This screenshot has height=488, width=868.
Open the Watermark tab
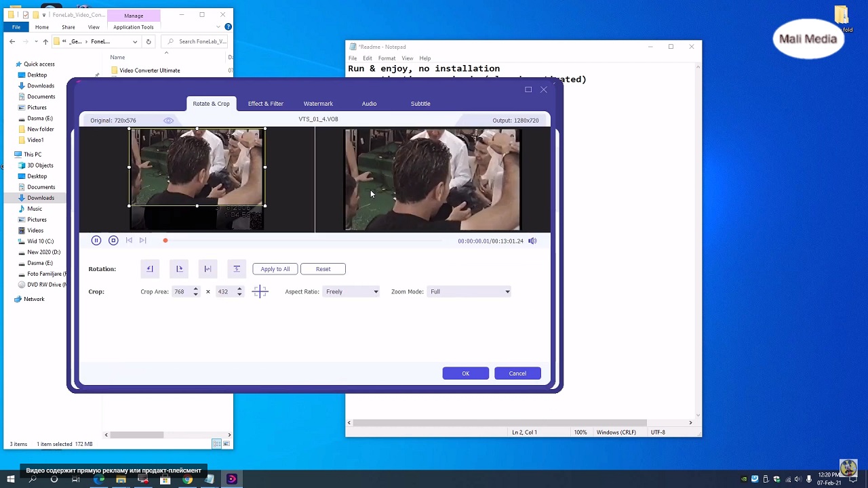pos(318,104)
